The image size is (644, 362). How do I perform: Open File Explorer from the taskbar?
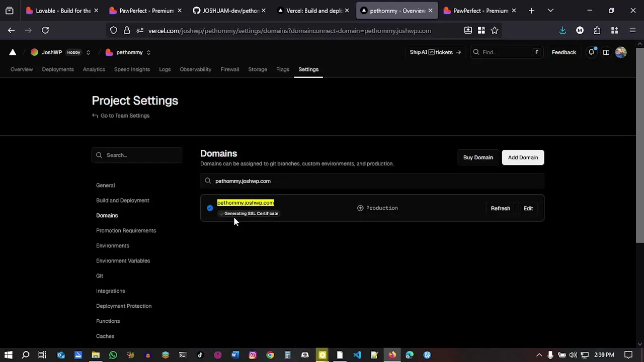click(96, 355)
